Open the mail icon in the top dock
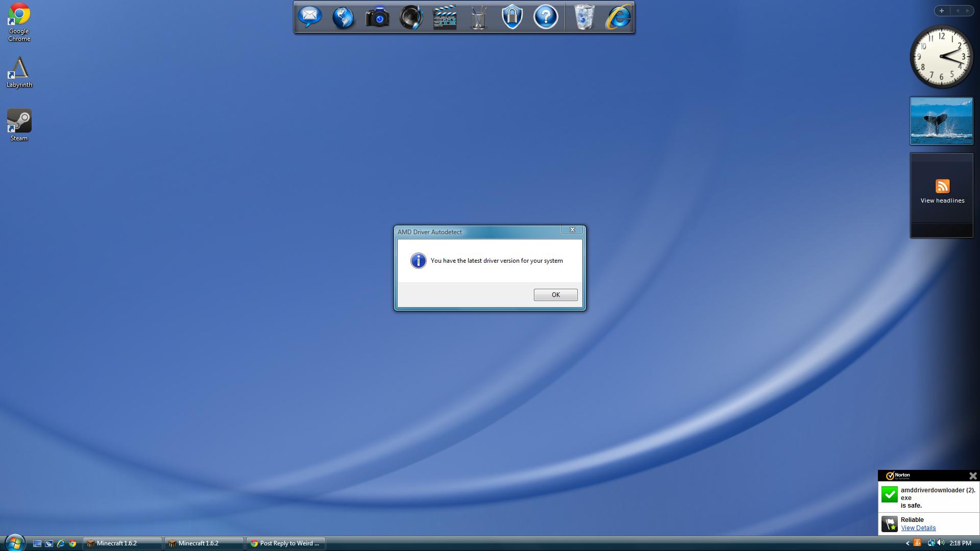The image size is (980, 551). click(x=310, y=17)
